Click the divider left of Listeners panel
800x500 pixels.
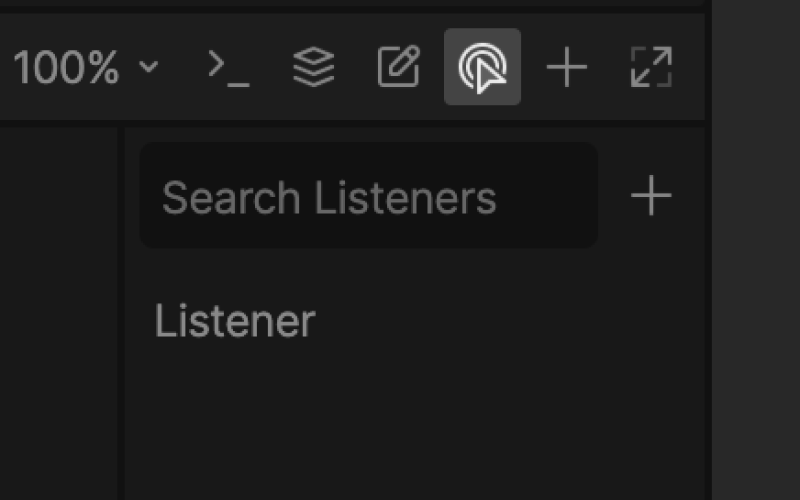(121, 312)
